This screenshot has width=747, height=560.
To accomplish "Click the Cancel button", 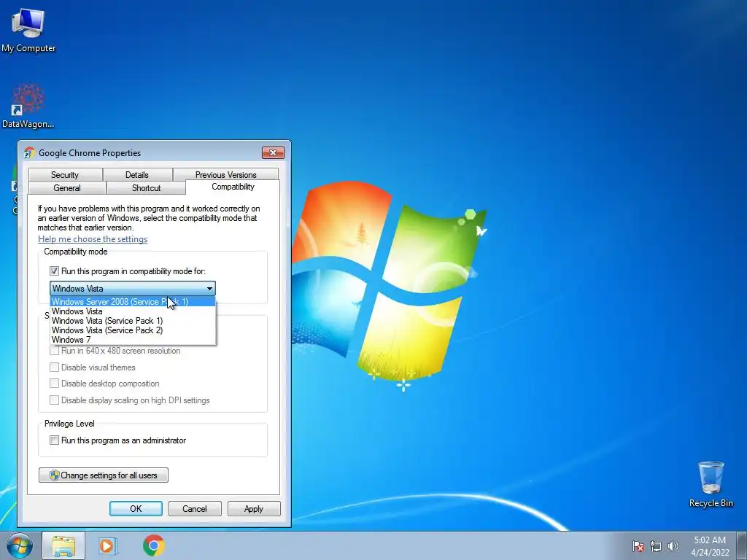I will (195, 508).
